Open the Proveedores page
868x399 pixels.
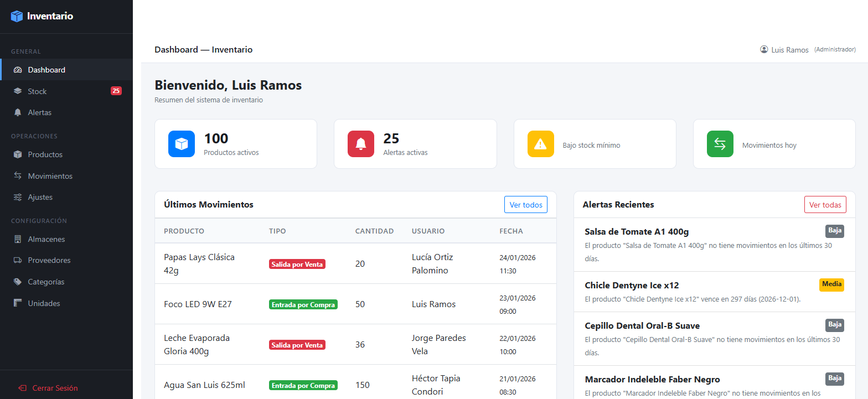pyautogui.click(x=49, y=260)
